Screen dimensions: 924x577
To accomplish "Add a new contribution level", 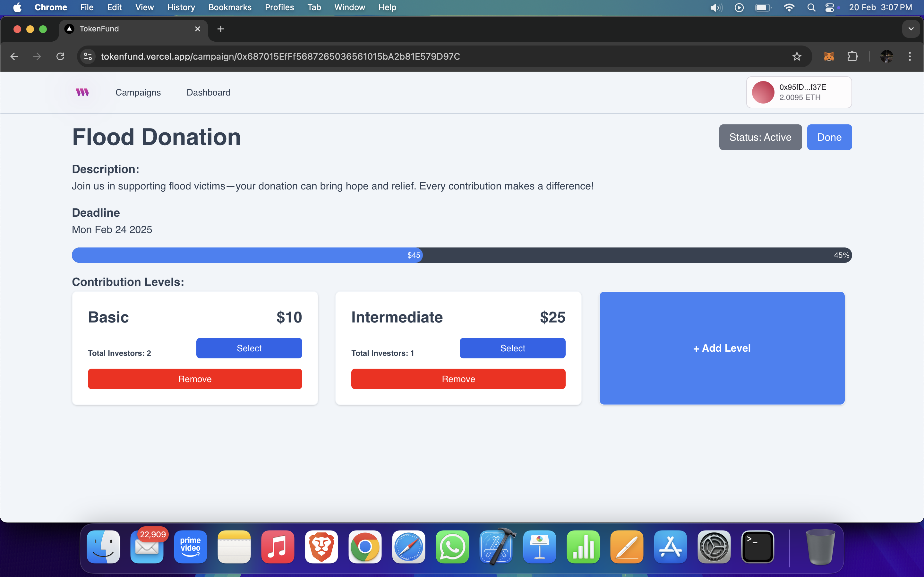I will click(x=722, y=348).
